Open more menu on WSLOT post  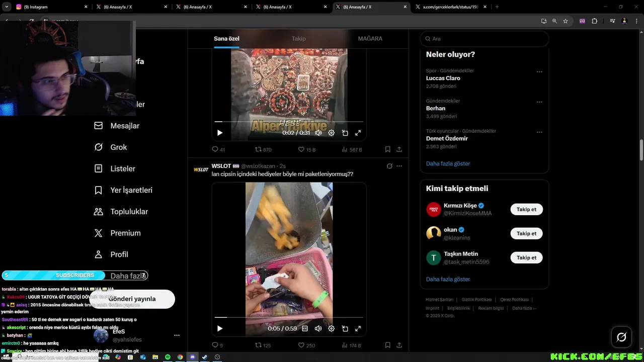coord(399,166)
